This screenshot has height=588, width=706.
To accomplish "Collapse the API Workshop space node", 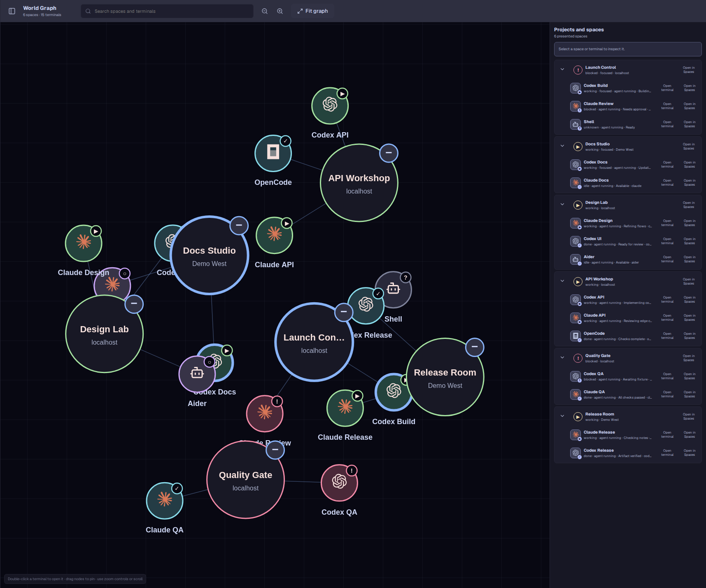I will [389, 153].
